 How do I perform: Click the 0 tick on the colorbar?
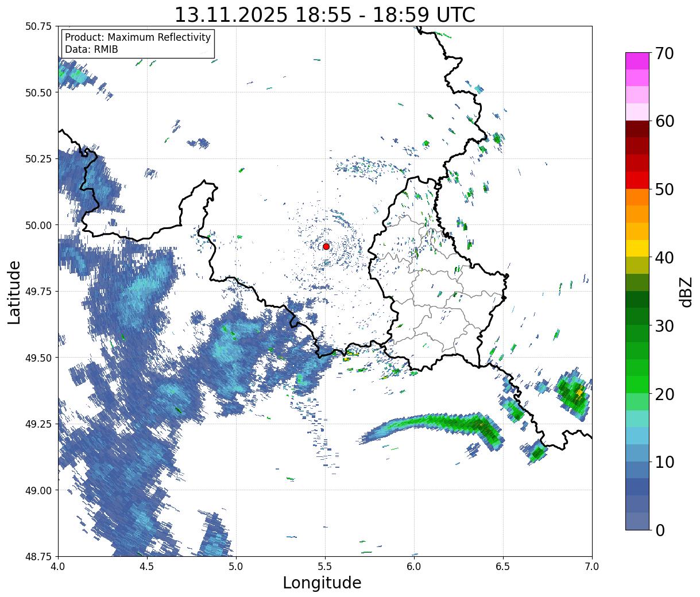pos(659,530)
